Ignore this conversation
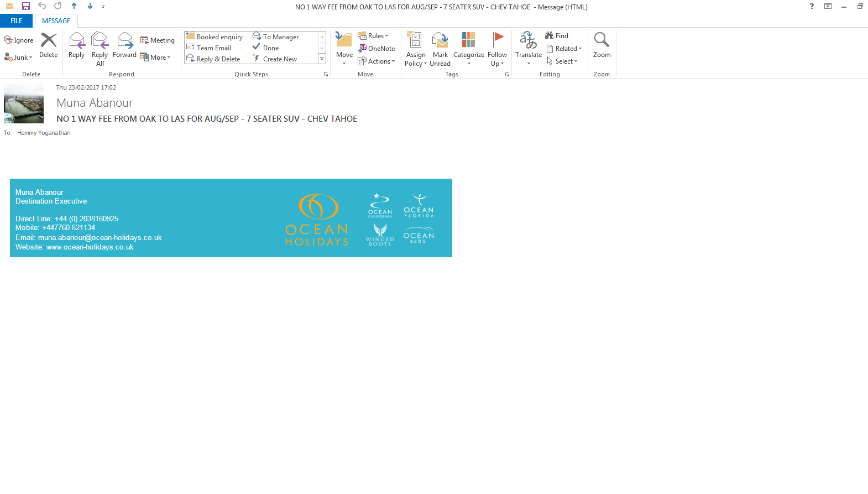Image resolution: width=868 pixels, height=494 pixels. pyautogui.click(x=19, y=40)
